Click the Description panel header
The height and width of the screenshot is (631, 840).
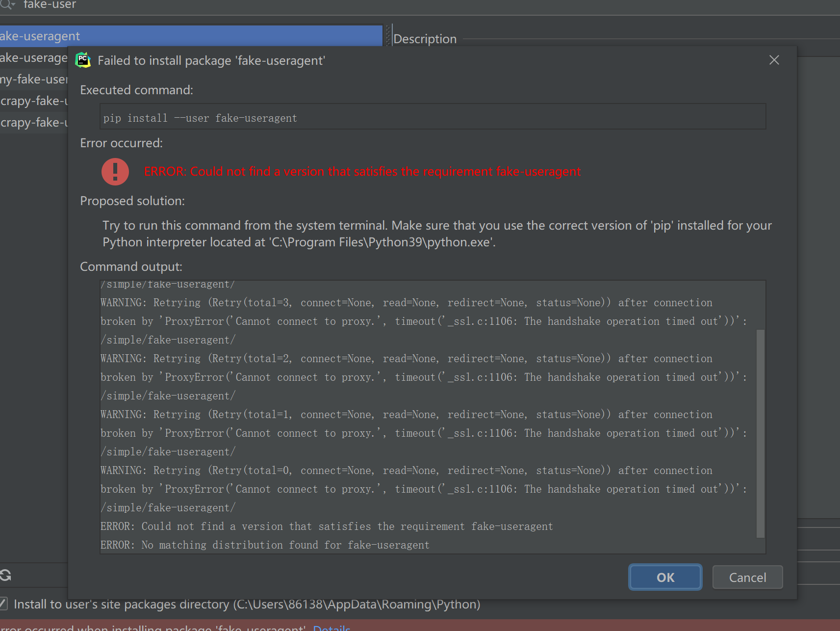[x=425, y=39]
